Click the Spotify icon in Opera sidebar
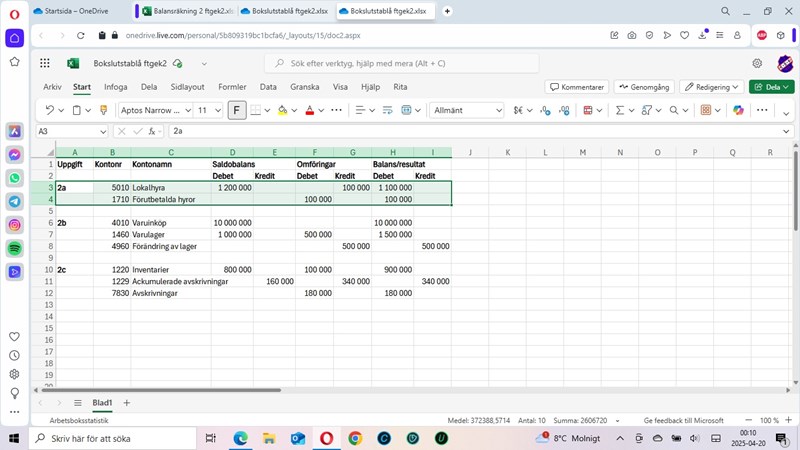Image resolution: width=800 pixels, height=450 pixels. [15, 248]
